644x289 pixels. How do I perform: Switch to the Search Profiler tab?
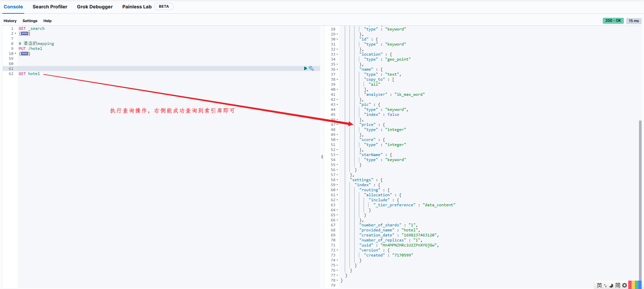click(50, 7)
